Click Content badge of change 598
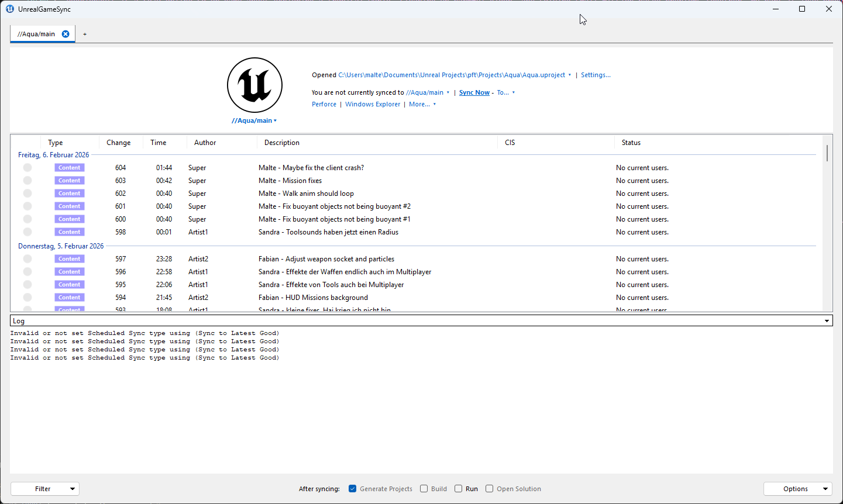Image resolution: width=843 pixels, height=504 pixels. coord(70,232)
